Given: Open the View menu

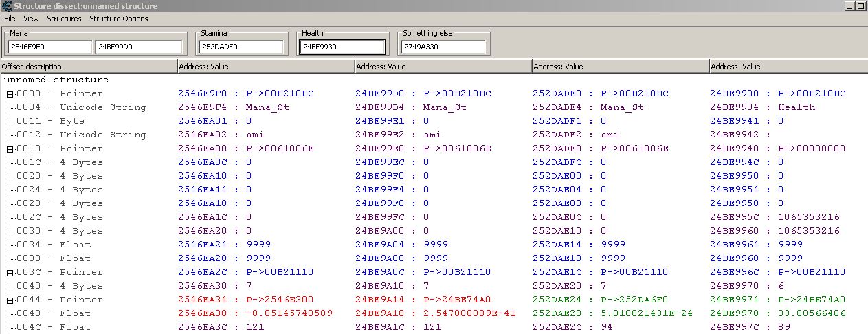Looking at the screenshot, I should 31,19.
